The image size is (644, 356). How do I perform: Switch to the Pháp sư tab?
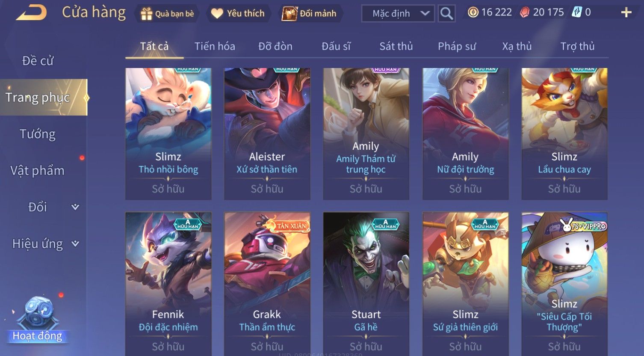(457, 46)
